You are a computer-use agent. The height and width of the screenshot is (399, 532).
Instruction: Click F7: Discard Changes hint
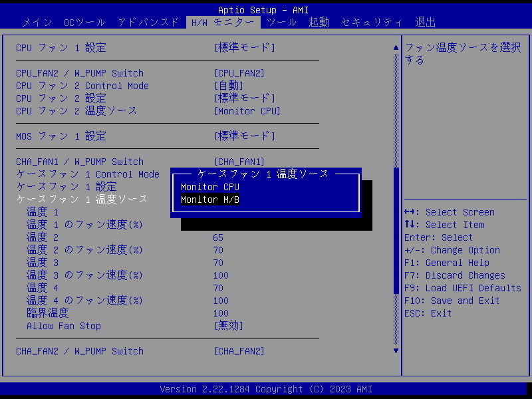coord(455,275)
